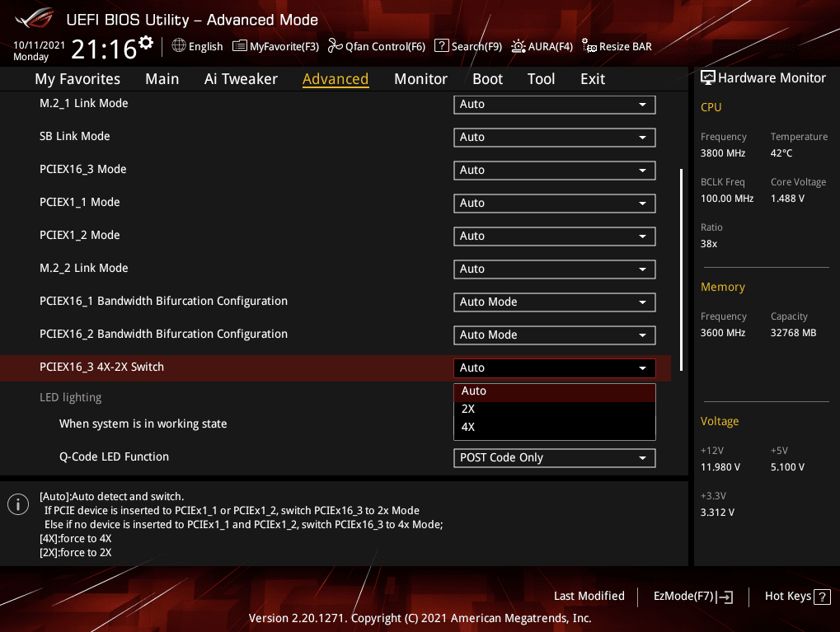Screen dimensions: 840x632
Task: Expand SB Link Mode dropdown
Action: 555,137
